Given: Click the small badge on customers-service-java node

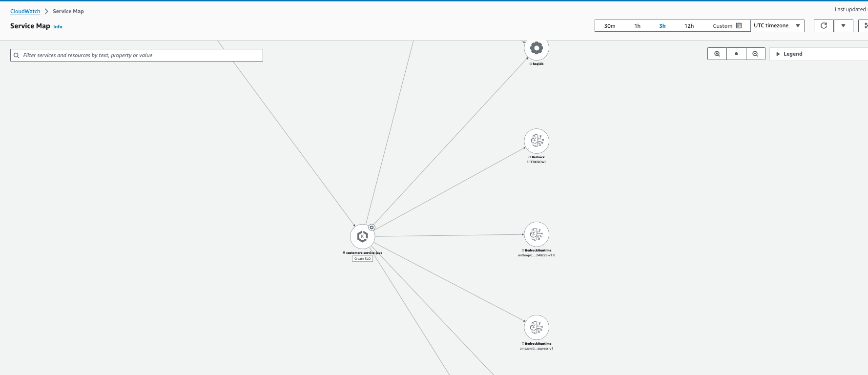Looking at the screenshot, I should (x=372, y=228).
